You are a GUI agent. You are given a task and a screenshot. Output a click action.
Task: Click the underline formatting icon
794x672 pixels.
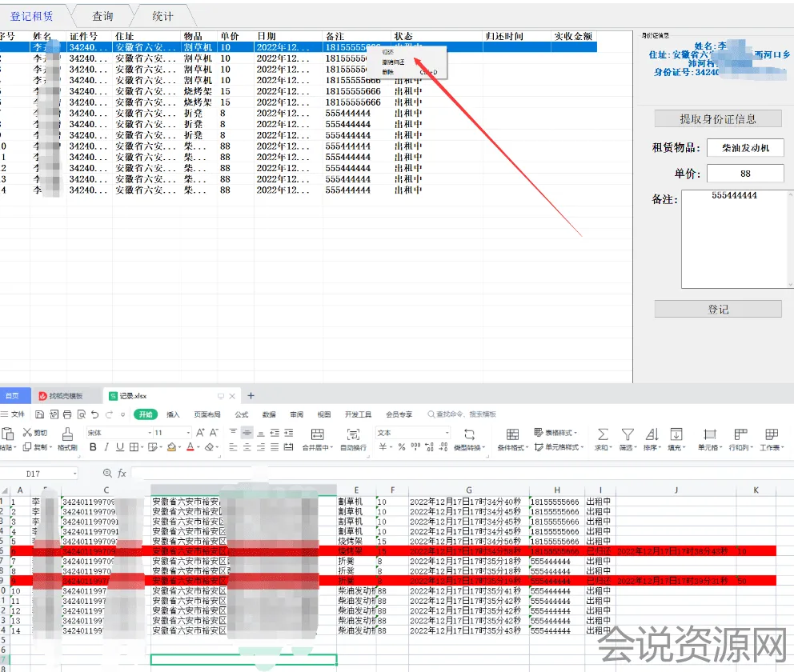(119, 448)
